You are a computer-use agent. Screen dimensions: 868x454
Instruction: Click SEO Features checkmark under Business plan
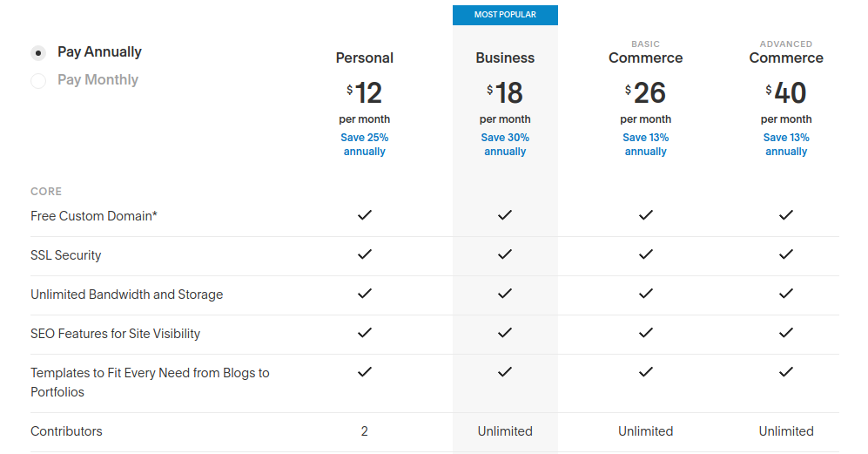(505, 333)
